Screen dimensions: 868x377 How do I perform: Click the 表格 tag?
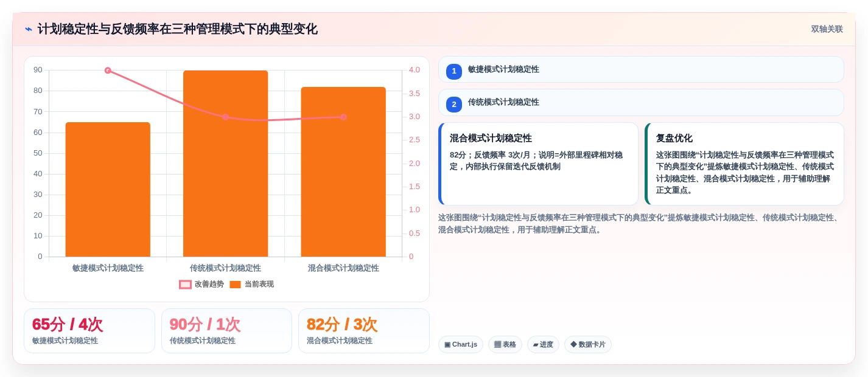505,345
